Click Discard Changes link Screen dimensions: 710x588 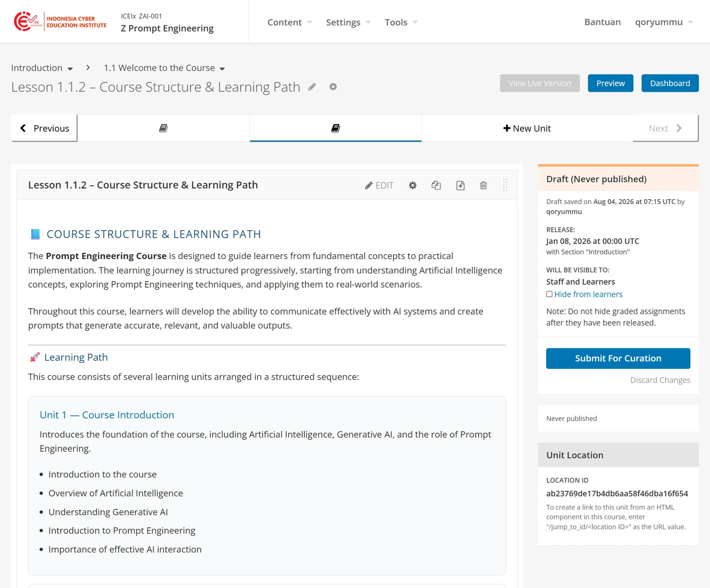pyautogui.click(x=660, y=380)
